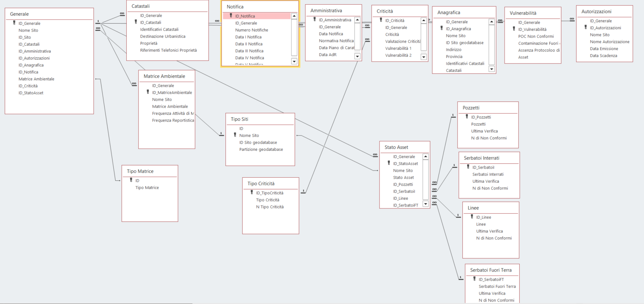Select Matrice Ambientale field in Generale table
The height and width of the screenshot is (304, 644).
[36, 79]
